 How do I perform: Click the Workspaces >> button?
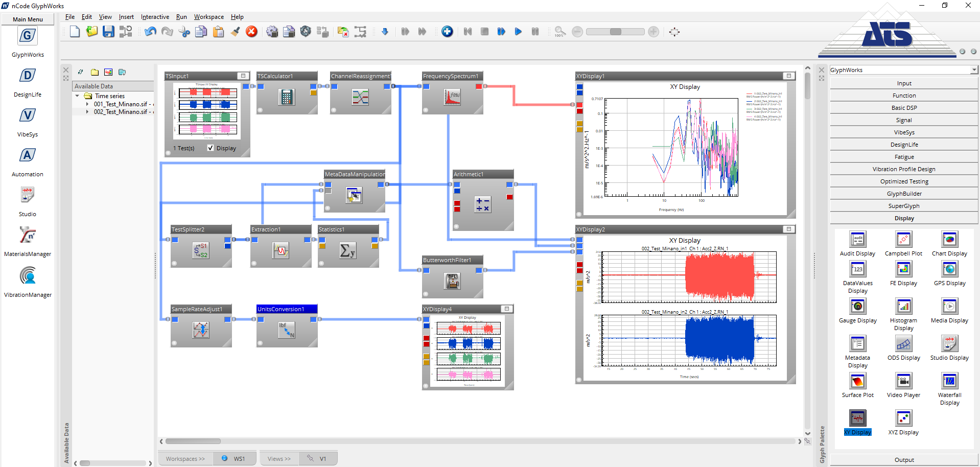pos(185,459)
